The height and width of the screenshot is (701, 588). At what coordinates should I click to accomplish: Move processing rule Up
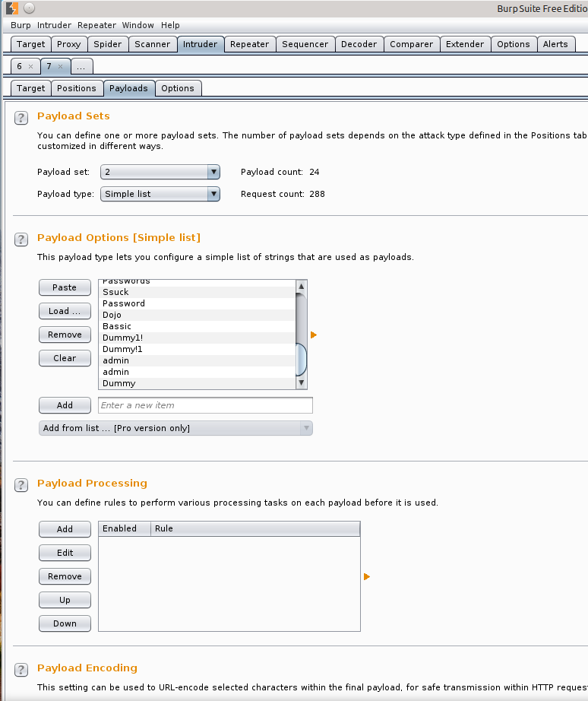65,600
